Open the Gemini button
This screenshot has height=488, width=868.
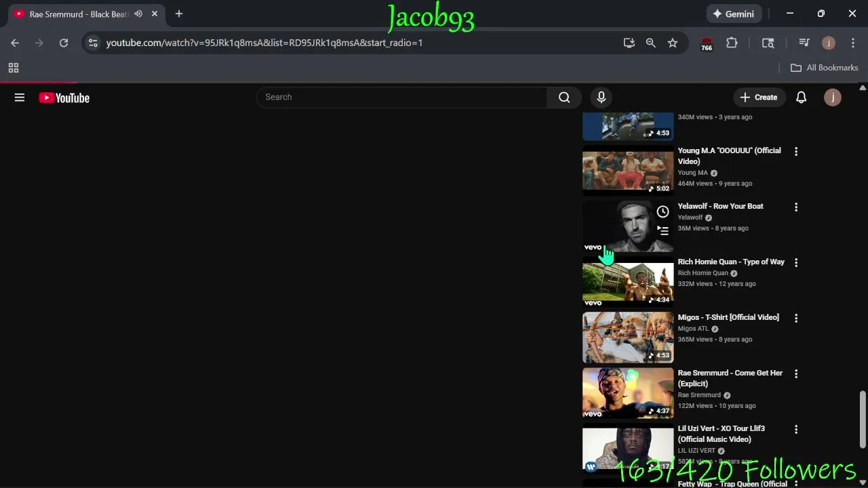coord(734,14)
